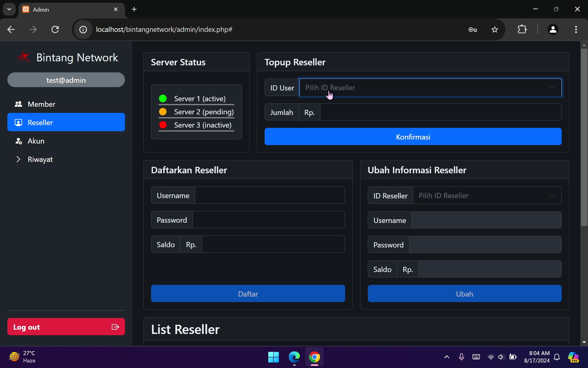
Task: Reload the page with refresh icon
Action: coord(55,29)
